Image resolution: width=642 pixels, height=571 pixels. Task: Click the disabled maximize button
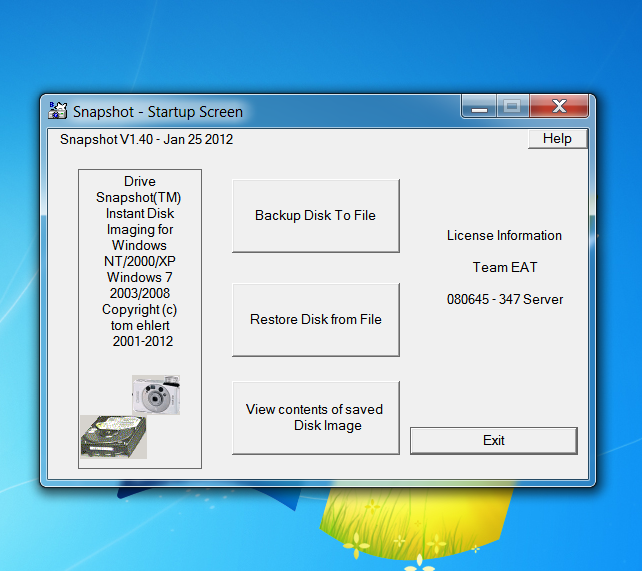pyautogui.click(x=513, y=106)
